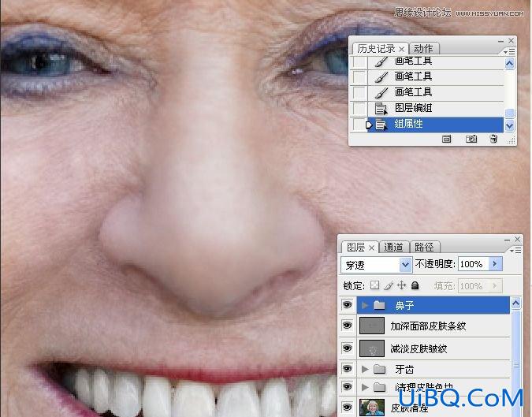Screen dimensions: 532x417
Task: Click the 填充 100% value field
Action: 474,286
